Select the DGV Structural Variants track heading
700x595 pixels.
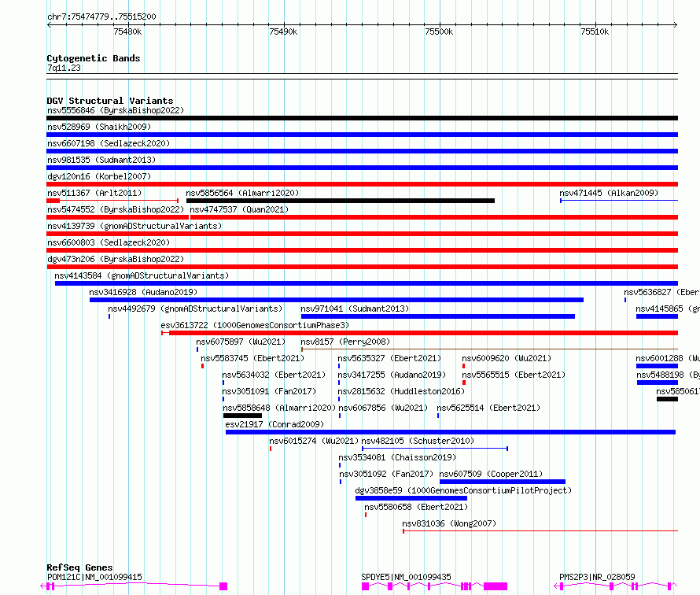tap(110, 101)
